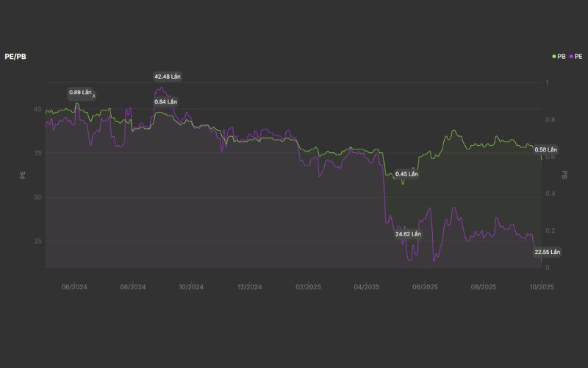This screenshot has height=368, width=588.
Task: Click the 0.84 Lần data label
Action: 165,102
